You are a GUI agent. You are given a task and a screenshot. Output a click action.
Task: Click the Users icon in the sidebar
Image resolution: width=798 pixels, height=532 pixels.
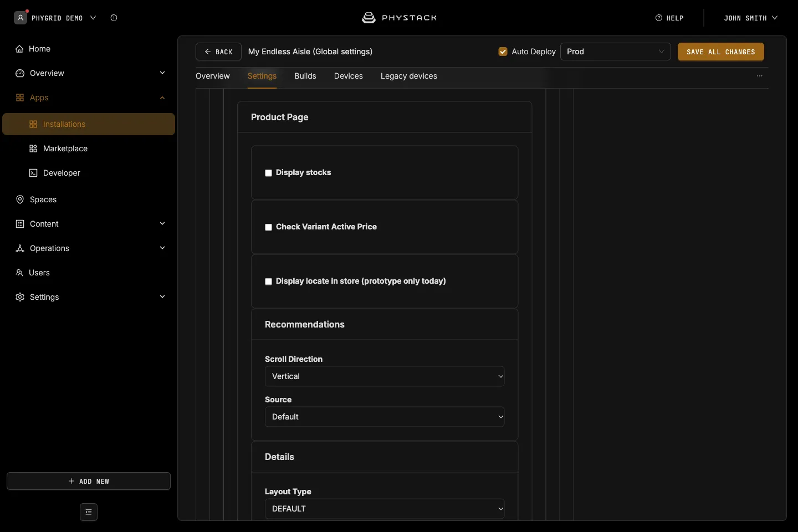pos(19,273)
